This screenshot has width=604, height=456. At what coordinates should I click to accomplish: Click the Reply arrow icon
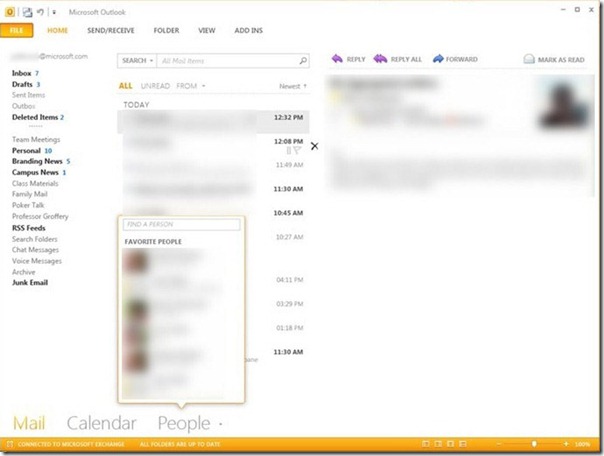(337, 59)
